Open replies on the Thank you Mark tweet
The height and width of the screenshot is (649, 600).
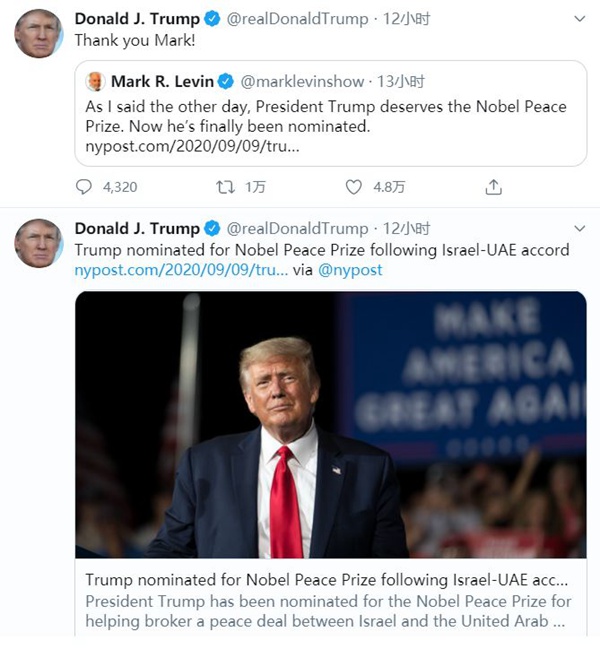[x=84, y=187]
